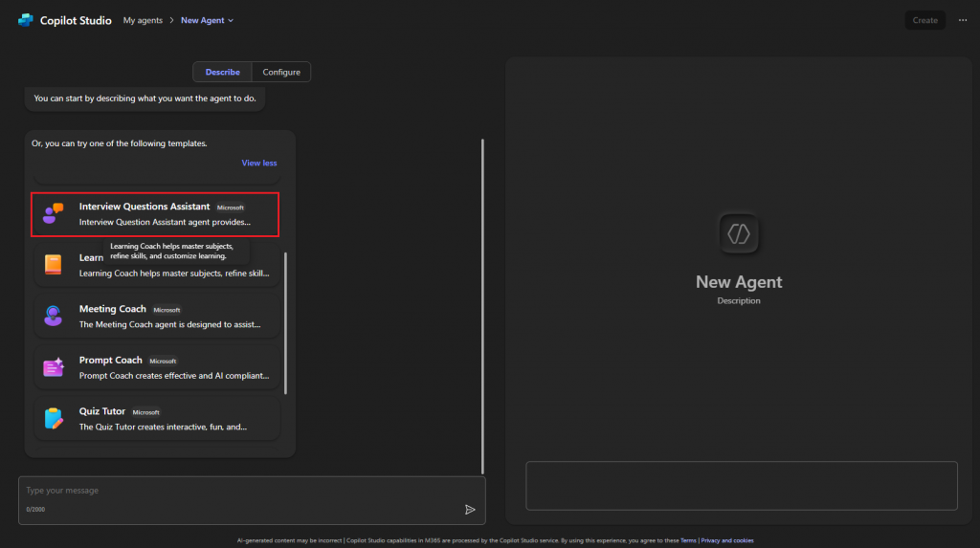Open the Interview Questions Assistant template icon
Viewport: 980px width, 548px height.
pos(54,213)
